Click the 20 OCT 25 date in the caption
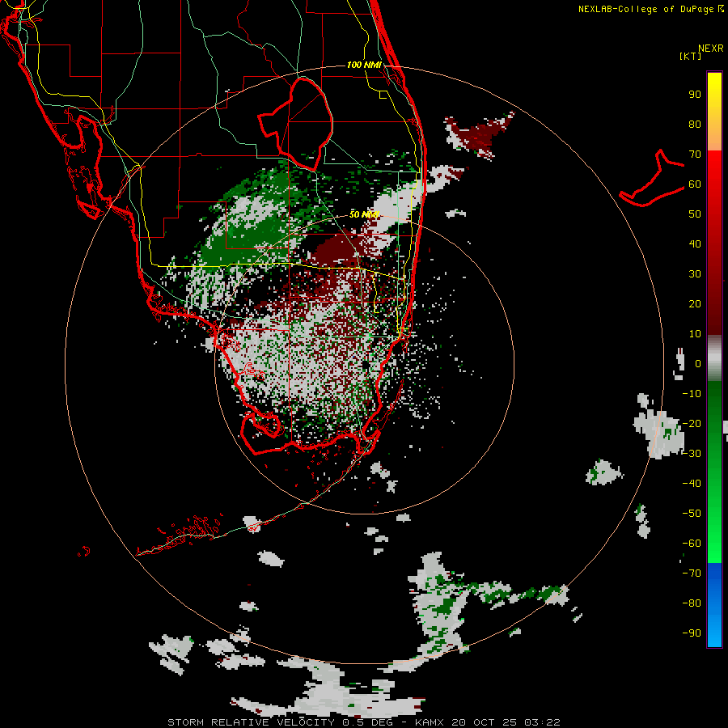Viewport: 728px width, 728px height. 485,722
